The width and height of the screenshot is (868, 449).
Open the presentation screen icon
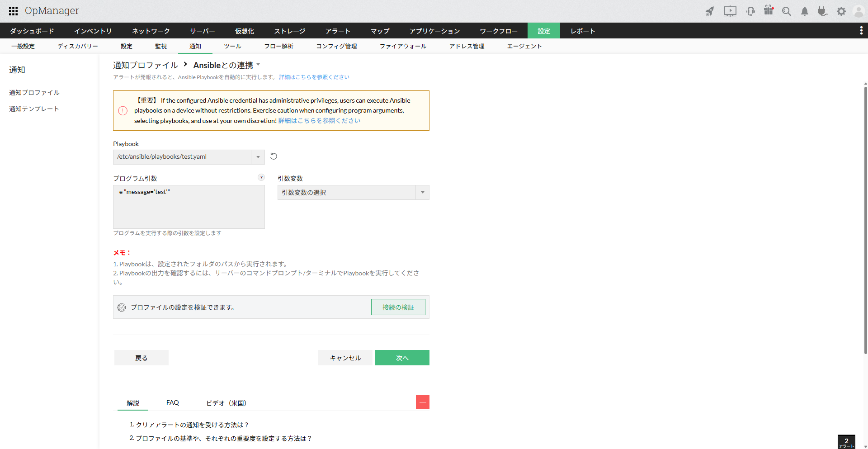click(x=730, y=11)
